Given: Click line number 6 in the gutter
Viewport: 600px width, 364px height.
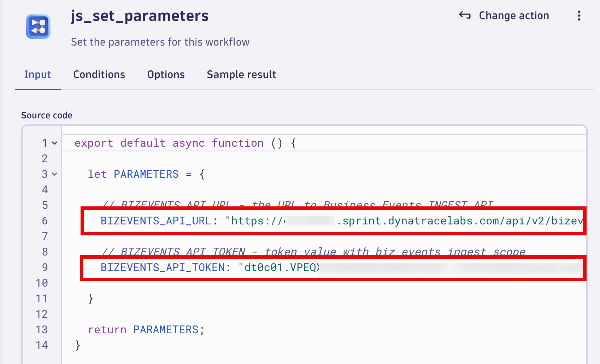Looking at the screenshot, I should pyautogui.click(x=45, y=221).
